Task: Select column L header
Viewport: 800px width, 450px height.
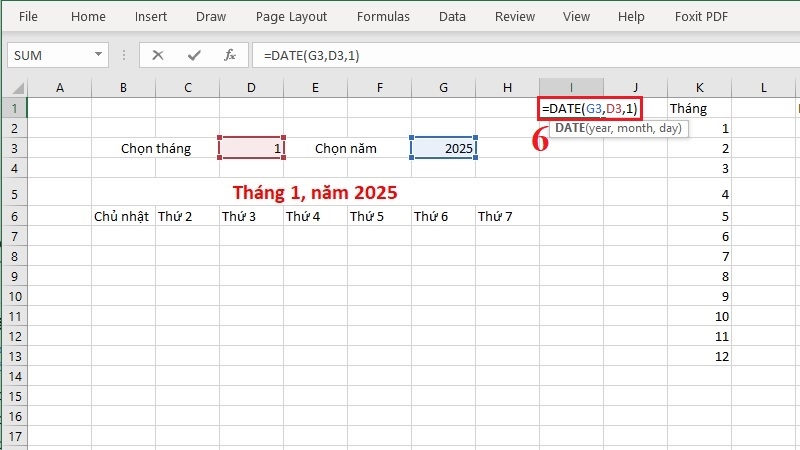Action: tap(763, 88)
